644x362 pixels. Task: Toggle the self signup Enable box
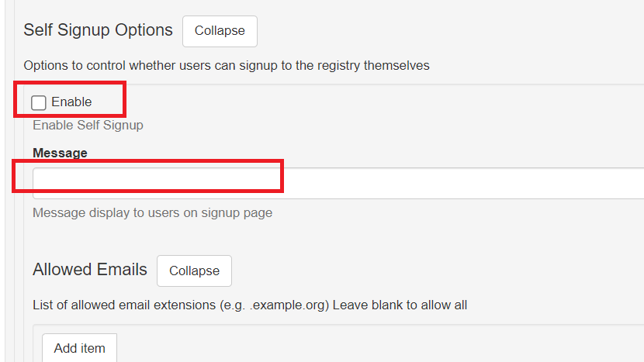click(x=39, y=102)
